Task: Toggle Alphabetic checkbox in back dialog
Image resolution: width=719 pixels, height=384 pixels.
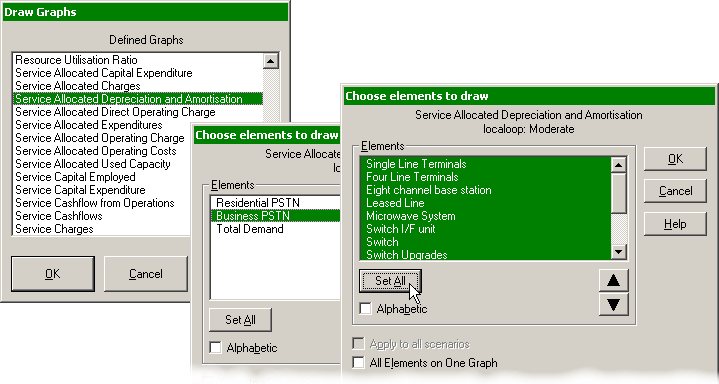Action: point(215,347)
